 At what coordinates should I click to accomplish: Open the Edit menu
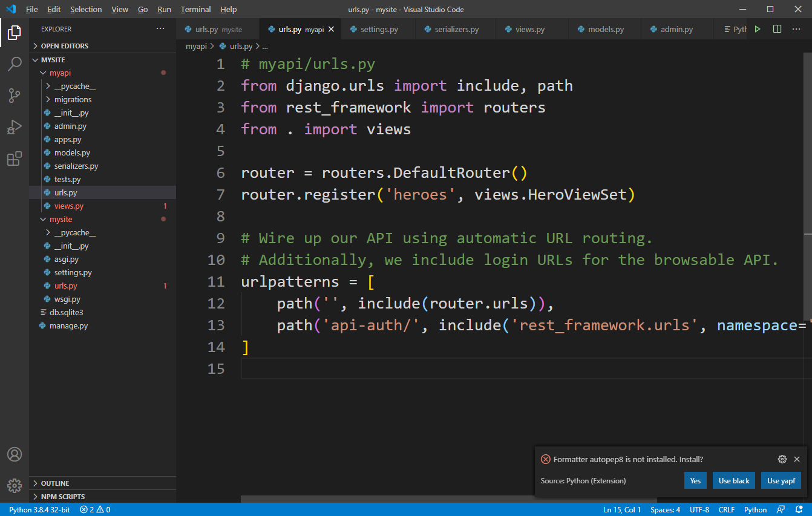(x=54, y=10)
